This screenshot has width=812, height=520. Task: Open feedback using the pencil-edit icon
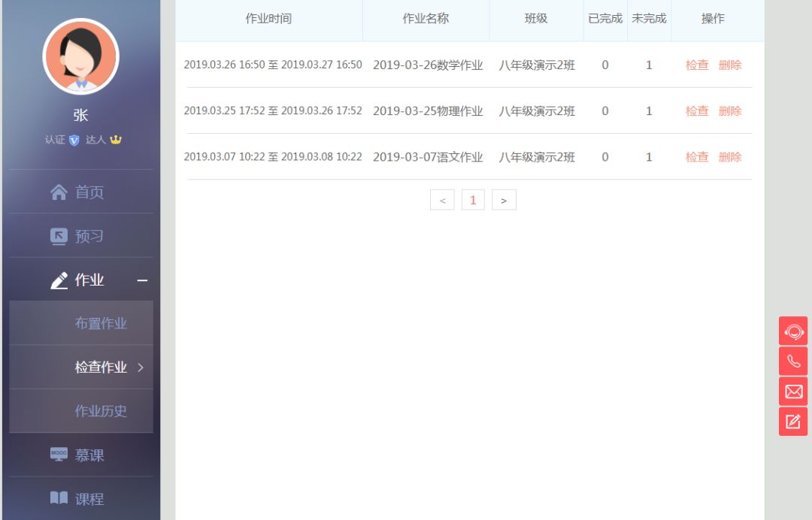click(x=793, y=421)
